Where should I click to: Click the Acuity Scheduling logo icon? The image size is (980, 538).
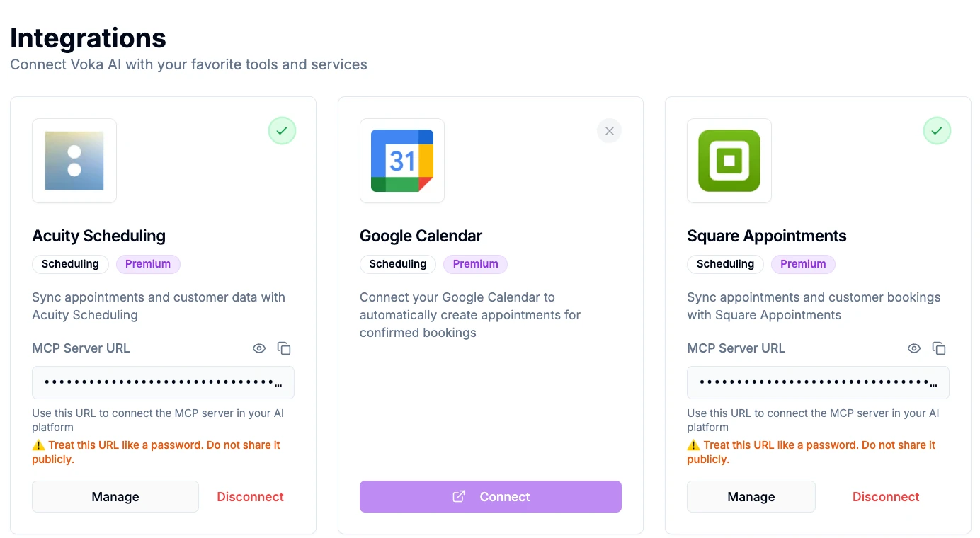click(x=74, y=161)
